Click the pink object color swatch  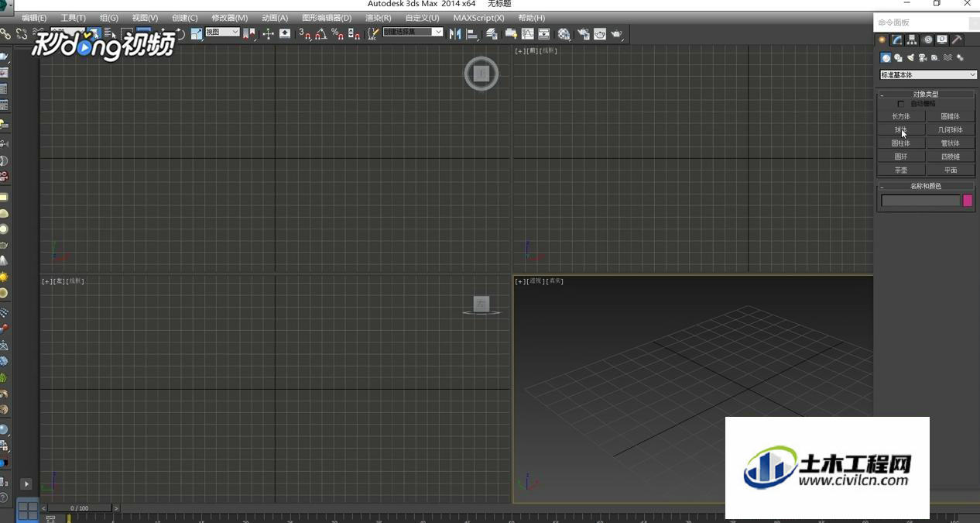[x=968, y=201]
